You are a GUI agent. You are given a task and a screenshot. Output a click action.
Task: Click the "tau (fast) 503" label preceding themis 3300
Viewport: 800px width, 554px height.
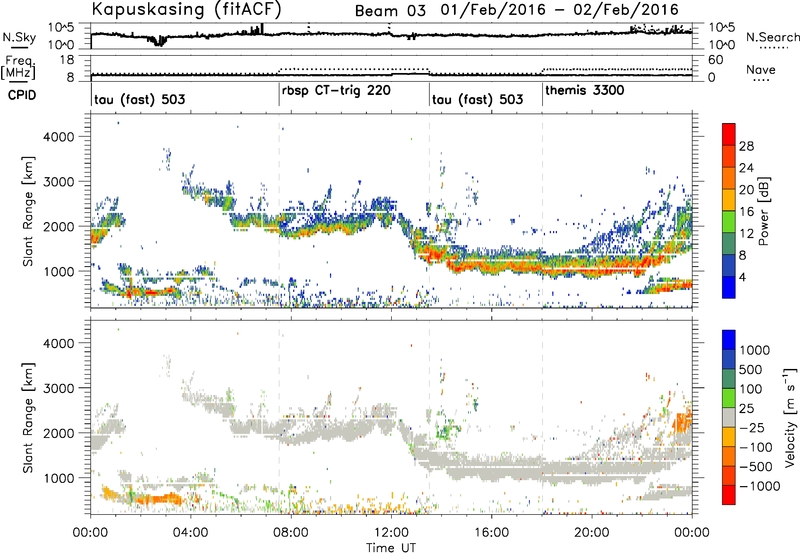[x=478, y=99]
